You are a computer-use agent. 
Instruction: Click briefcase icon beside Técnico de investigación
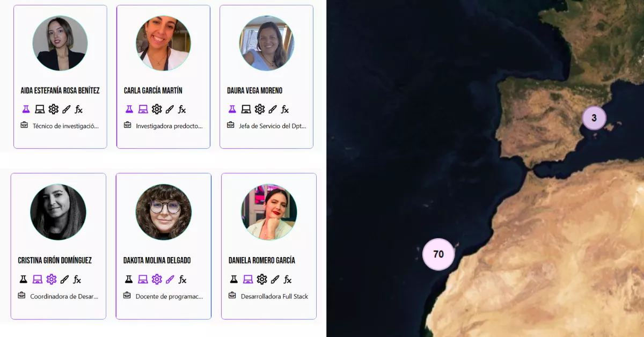coord(24,125)
